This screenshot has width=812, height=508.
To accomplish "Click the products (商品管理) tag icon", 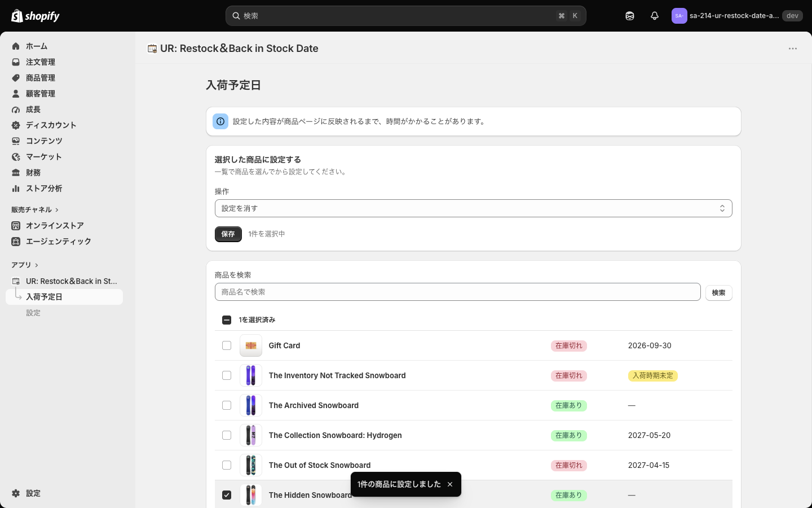I will [x=16, y=78].
